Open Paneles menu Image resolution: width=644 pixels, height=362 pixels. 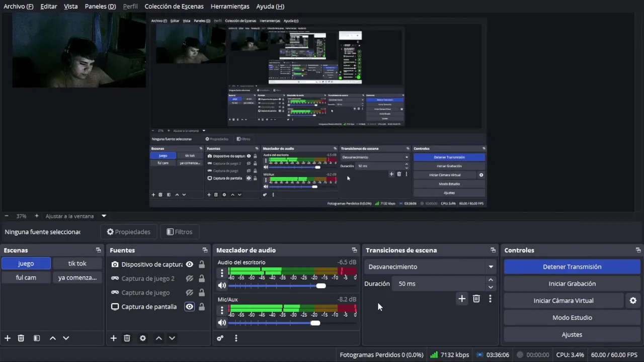click(x=100, y=6)
